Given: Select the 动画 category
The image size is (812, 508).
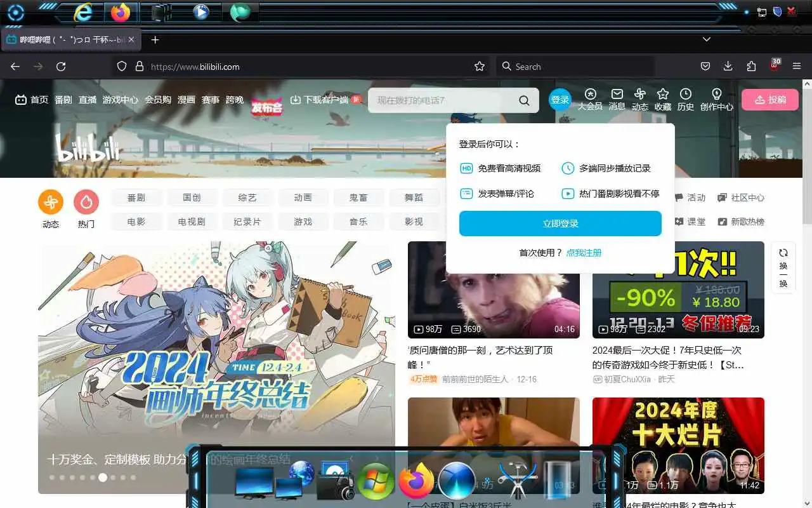Looking at the screenshot, I should 303,197.
